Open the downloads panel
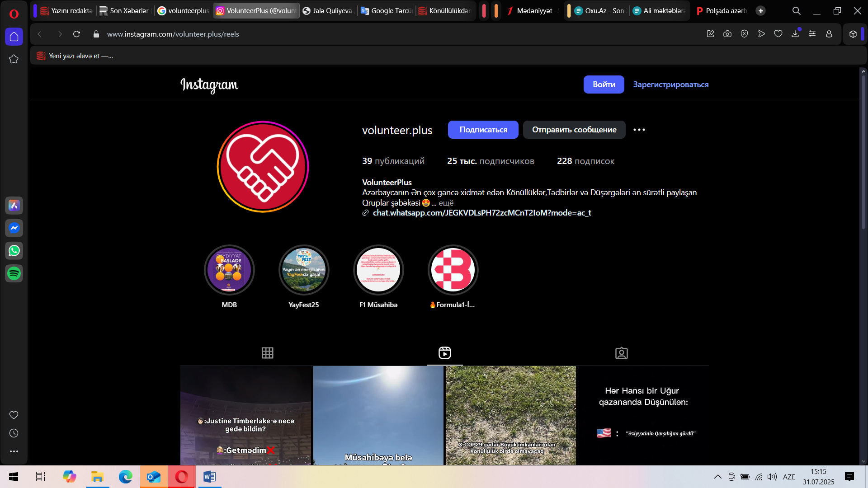 [795, 34]
